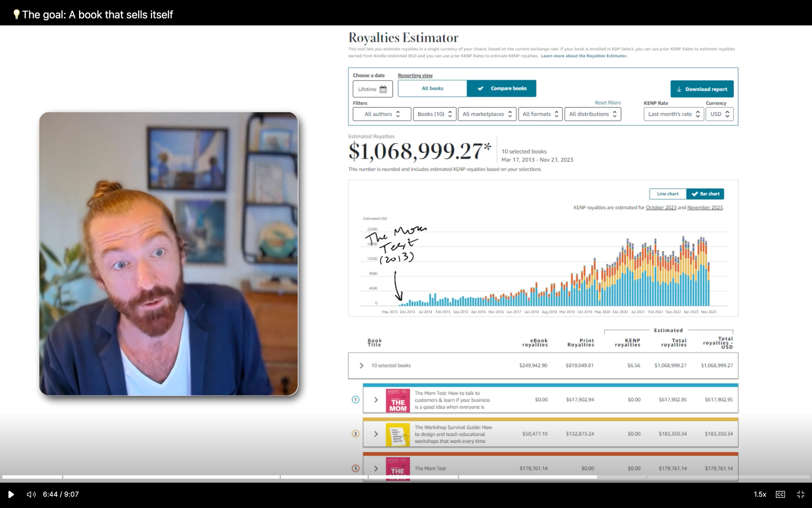Open the Lifetime date picker calendar icon
Screen dimensions: 812x508
point(383,89)
